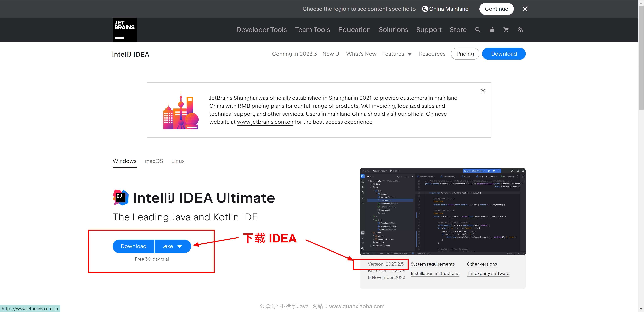Click the scrollbar down arrow
This screenshot has height=312, width=644.
tap(641, 309)
